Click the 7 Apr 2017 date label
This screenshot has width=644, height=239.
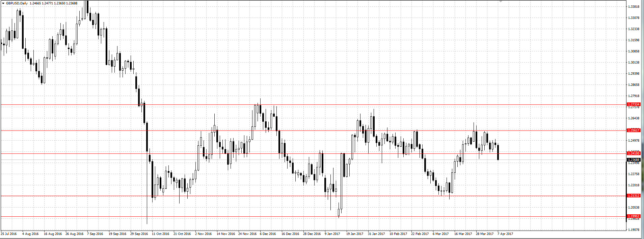pos(505,234)
